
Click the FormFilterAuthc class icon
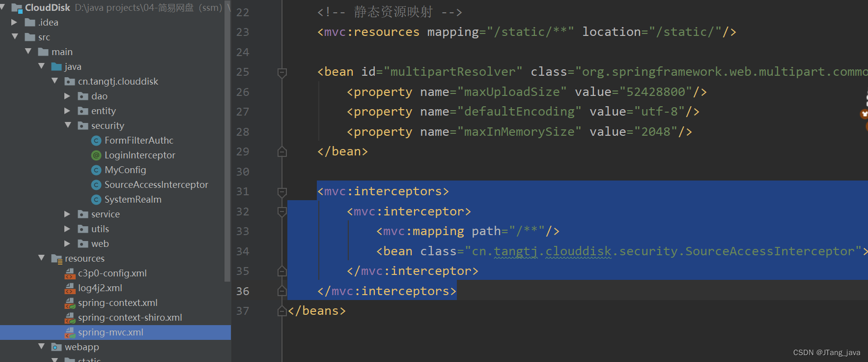coord(96,141)
